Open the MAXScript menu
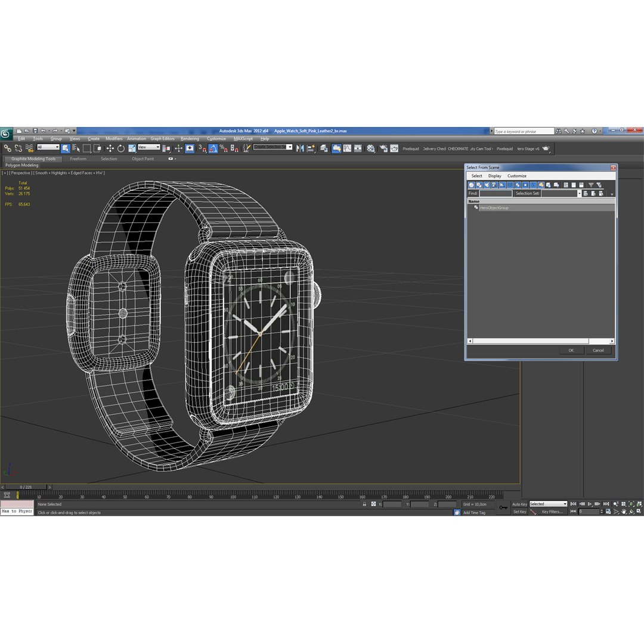This screenshot has height=644, width=644. pyautogui.click(x=243, y=139)
